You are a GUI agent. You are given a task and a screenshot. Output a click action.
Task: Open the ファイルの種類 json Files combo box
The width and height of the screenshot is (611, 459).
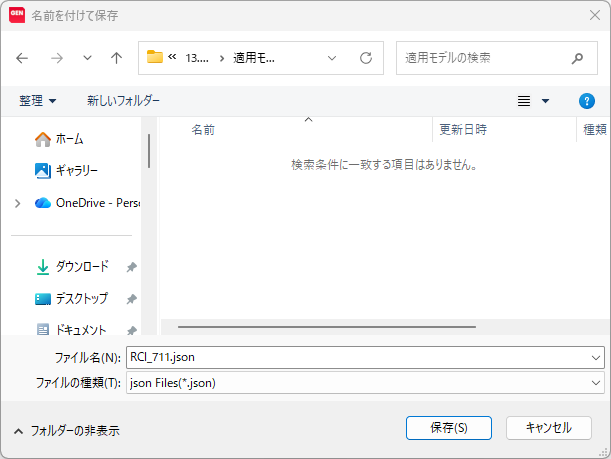coord(365,383)
